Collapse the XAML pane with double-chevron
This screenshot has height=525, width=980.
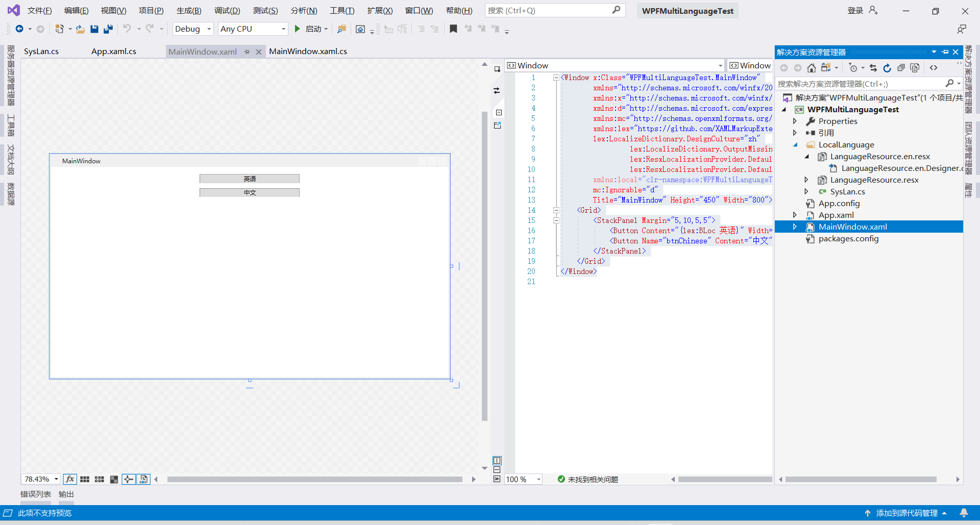click(497, 479)
